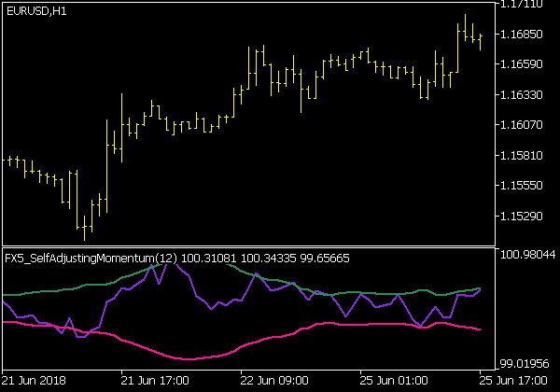
Task: Click the 1.15810 price label
Action: point(522,155)
